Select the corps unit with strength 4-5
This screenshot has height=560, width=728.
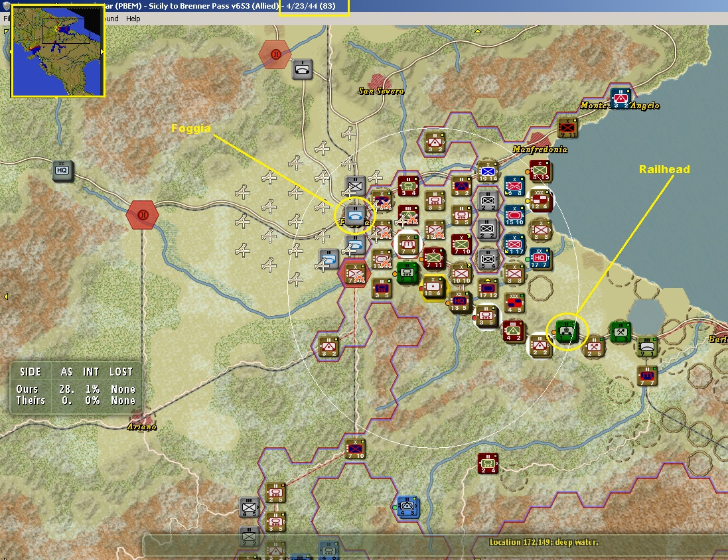514,303
